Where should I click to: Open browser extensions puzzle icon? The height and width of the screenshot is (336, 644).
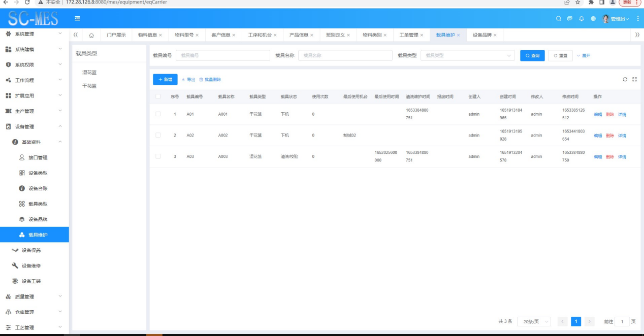click(x=591, y=3)
